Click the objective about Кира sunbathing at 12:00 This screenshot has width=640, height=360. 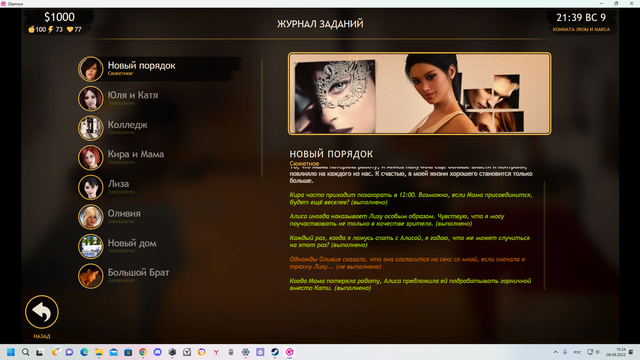(x=411, y=198)
